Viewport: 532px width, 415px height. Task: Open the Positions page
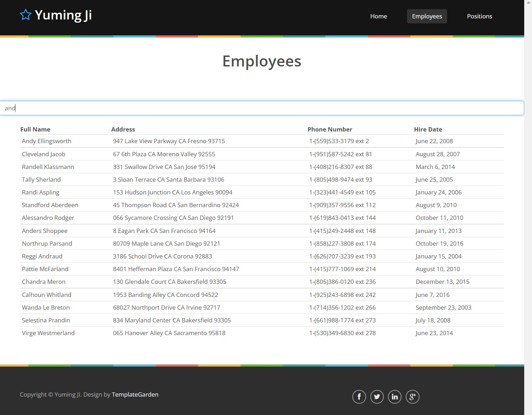[479, 16]
